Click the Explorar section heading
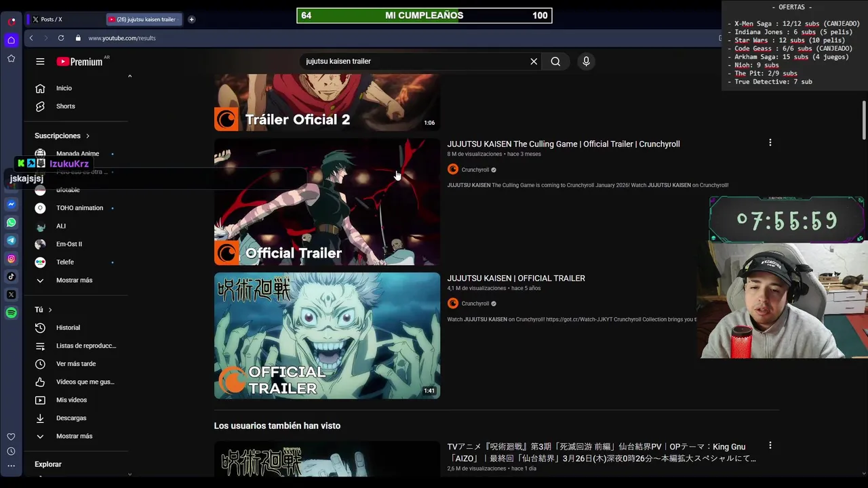868x488 pixels. point(48,464)
